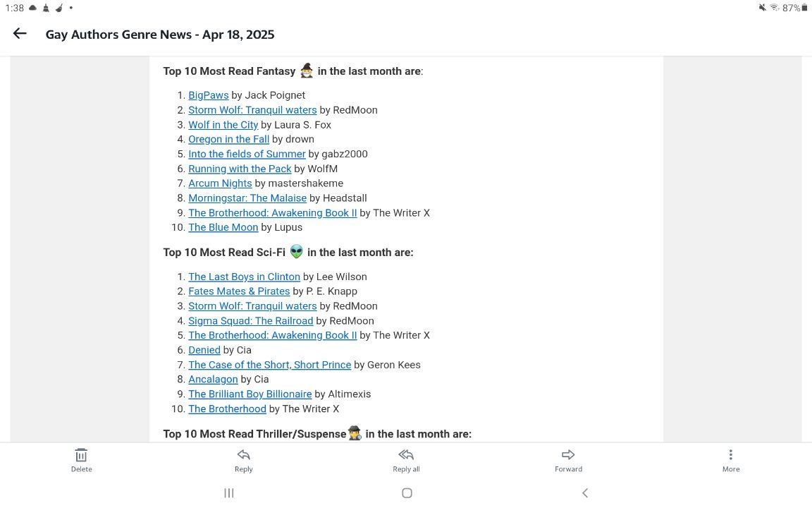Open the More options three-dot menu
812x508 pixels.
click(731, 455)
